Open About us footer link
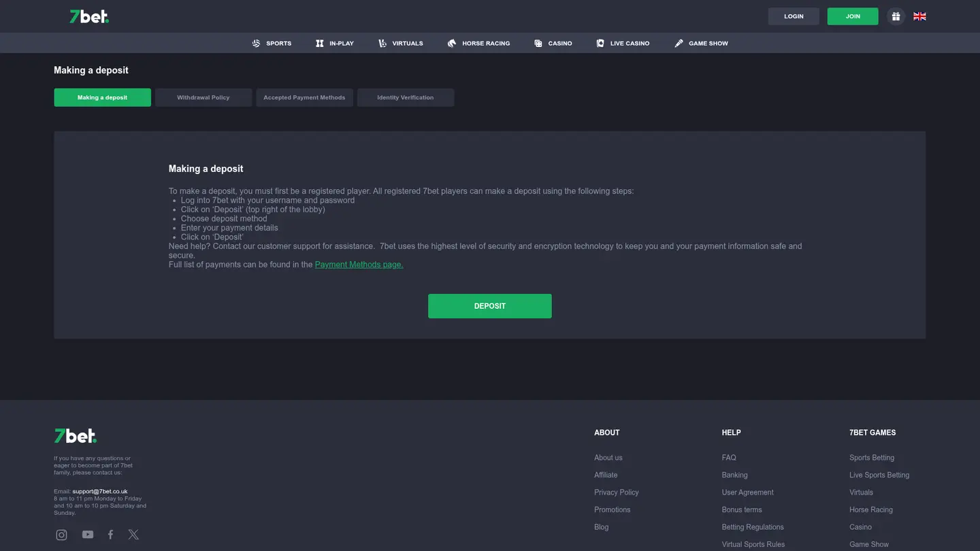The width and height of the screenshot is (980, 551). pyautogui.click(x=608, y=458)
